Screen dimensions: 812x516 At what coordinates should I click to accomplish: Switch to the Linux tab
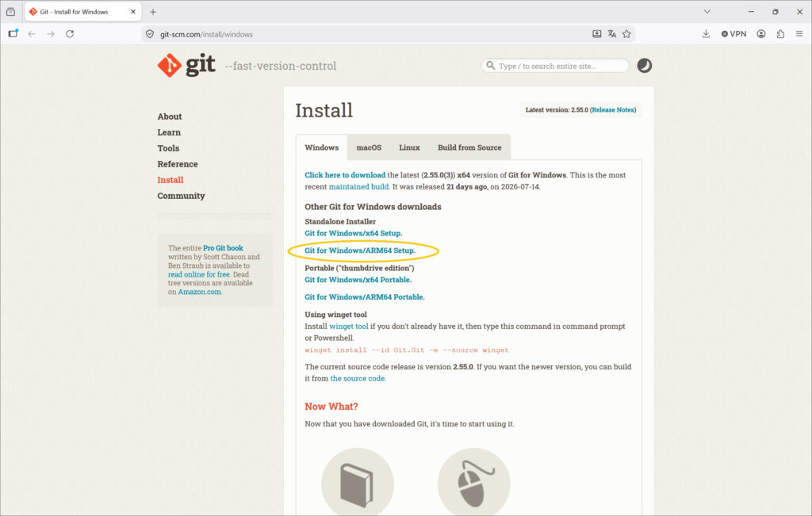click(409, 147)
